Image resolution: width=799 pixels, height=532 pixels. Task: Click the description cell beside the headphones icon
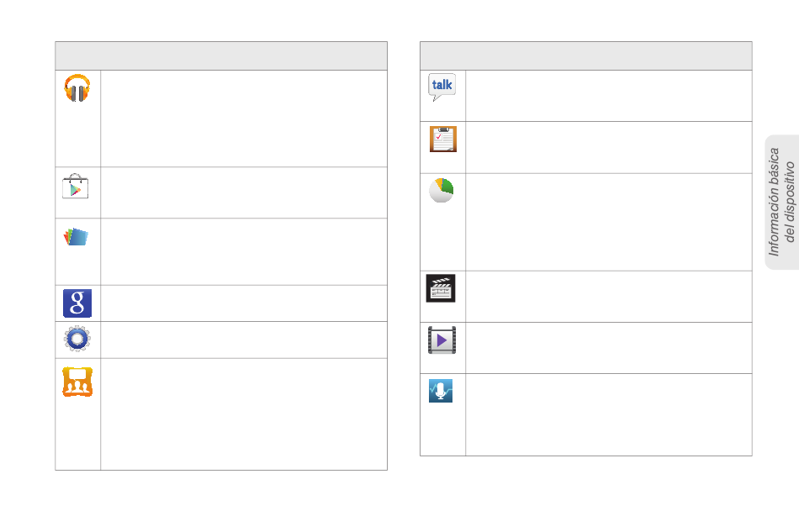[x=244, y=119]
